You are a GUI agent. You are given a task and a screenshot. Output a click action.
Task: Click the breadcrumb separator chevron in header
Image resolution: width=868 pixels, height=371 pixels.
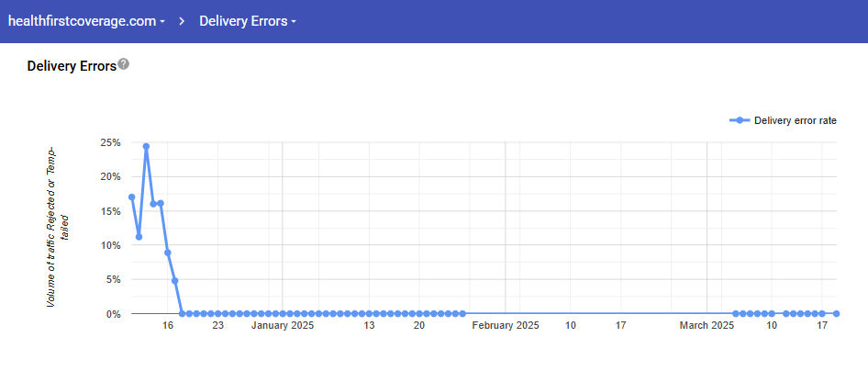pos(182,21)
